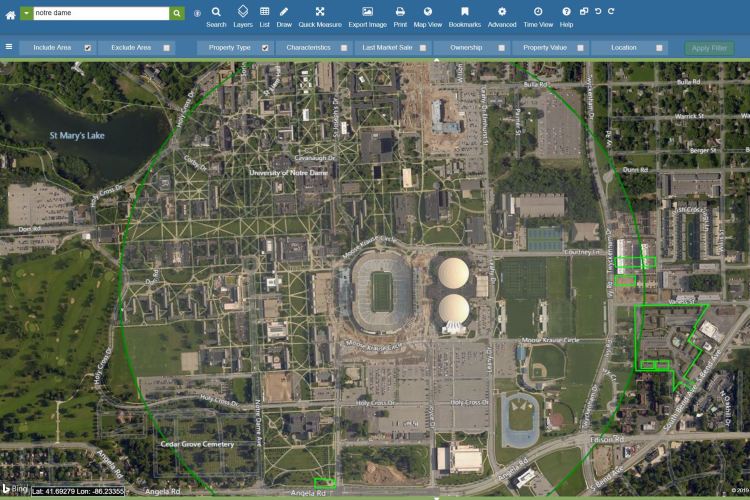This screenshot has width=750, height=500.
Task: Redo the last action
Action: 611,11
